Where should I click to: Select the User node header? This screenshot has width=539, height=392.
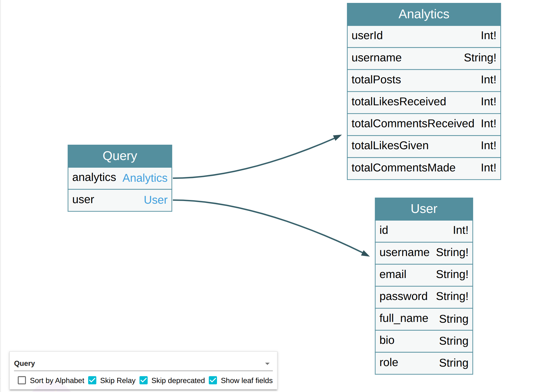click(424, 209)
